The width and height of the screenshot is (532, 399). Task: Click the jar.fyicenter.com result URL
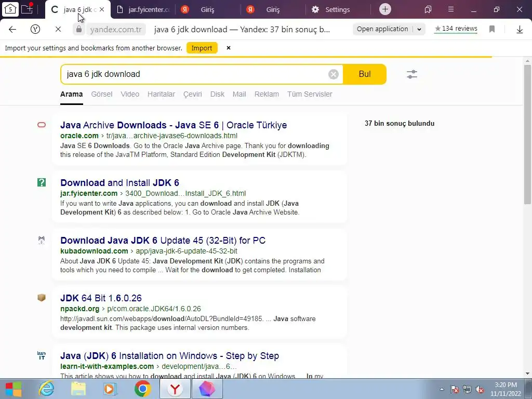153,193
